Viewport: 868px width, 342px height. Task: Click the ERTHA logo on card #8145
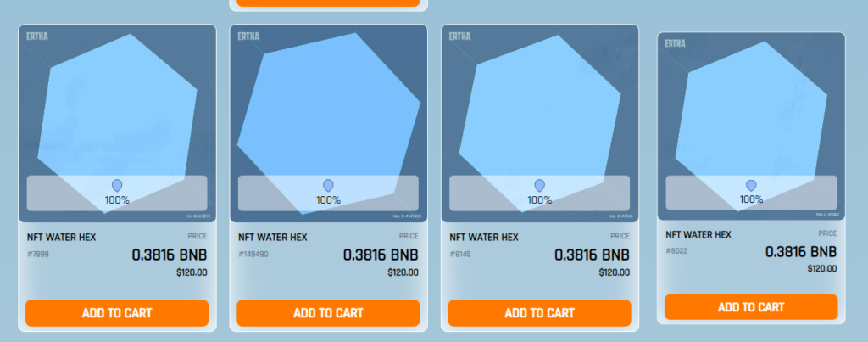tap(460, 36)
